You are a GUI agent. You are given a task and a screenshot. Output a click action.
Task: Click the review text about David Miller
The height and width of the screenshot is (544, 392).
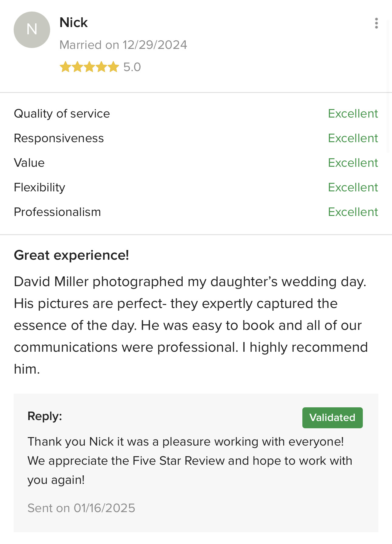click(x=191, y=325)
